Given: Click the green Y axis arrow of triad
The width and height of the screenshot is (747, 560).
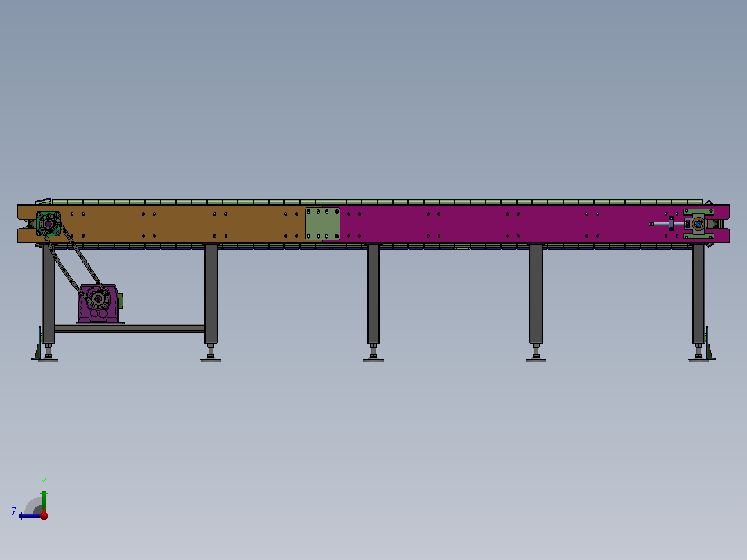Looking at the screenshot, I should [44, 500].
